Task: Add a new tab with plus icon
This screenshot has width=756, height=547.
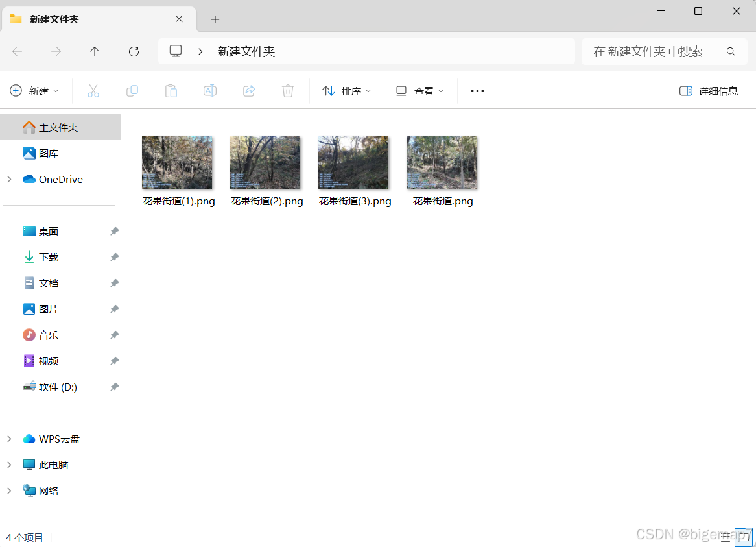Action: [215, 19]
